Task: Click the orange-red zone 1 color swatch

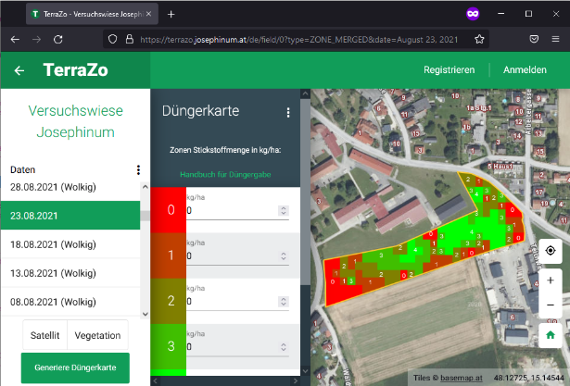Action: pos(168,256)
